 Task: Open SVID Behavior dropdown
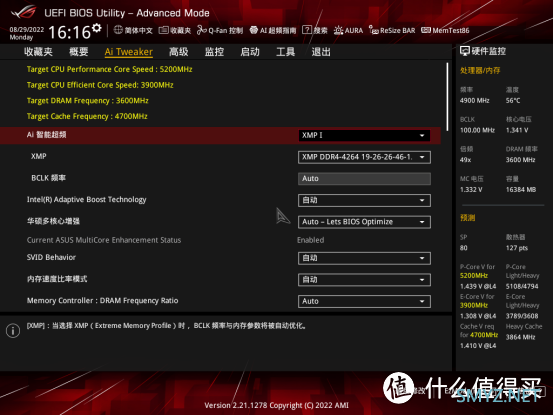(x=364, y=258)
